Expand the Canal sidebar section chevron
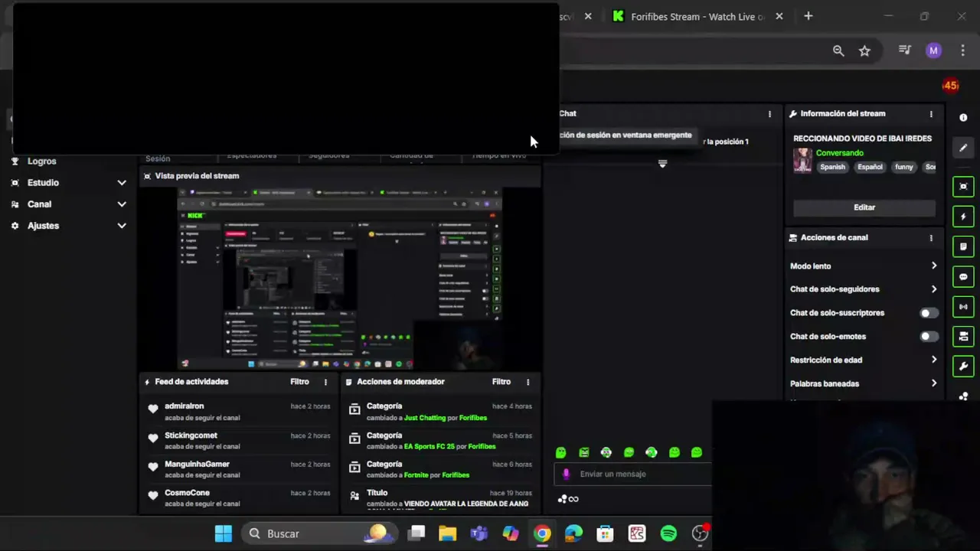Screen dimensions: 980x551 click(x=121, y=204)
